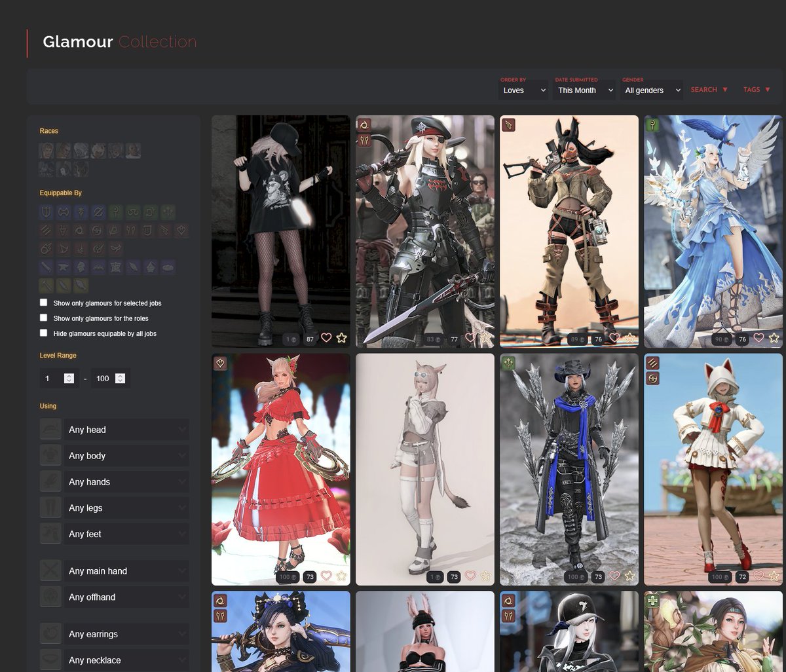Filter by Culinarian frying pan icon

[x=168, y=267]
